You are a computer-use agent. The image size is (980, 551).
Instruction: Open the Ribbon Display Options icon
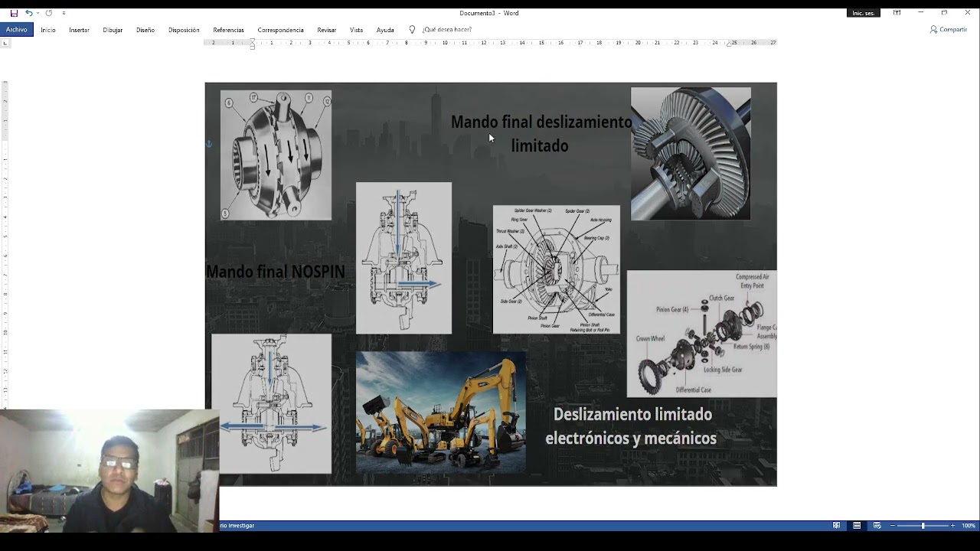tap(897, 13)
